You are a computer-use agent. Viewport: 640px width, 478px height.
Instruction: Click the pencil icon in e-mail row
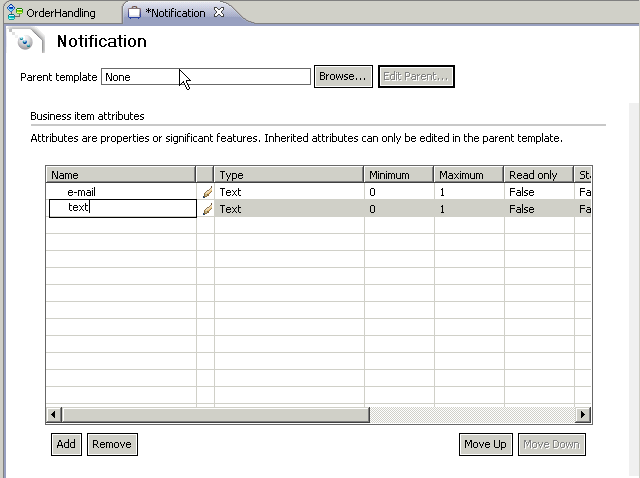click(207, 192)
